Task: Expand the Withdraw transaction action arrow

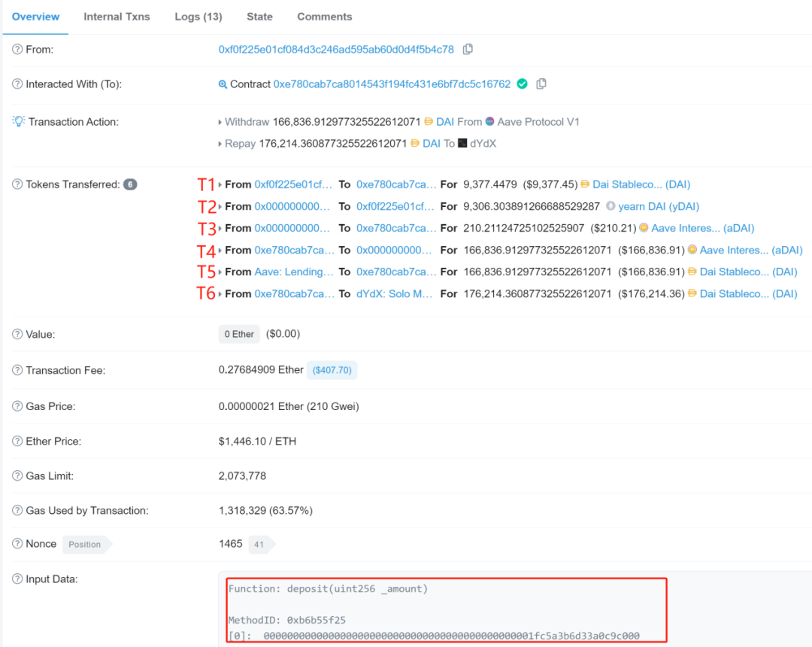Action: click(220, 122)
